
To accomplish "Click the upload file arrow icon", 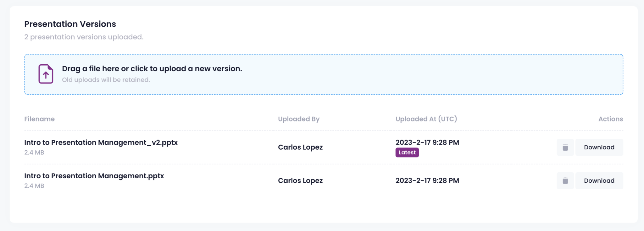I will point(46,74).
